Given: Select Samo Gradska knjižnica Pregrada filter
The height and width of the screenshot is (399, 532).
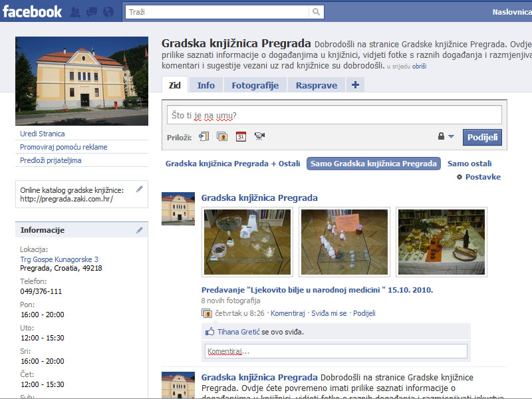Looking at the screenshot, I should [x=374, y=164].
